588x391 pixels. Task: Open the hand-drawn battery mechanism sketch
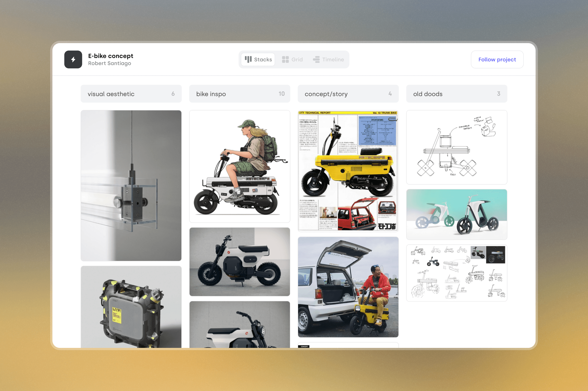coord(456,147)
